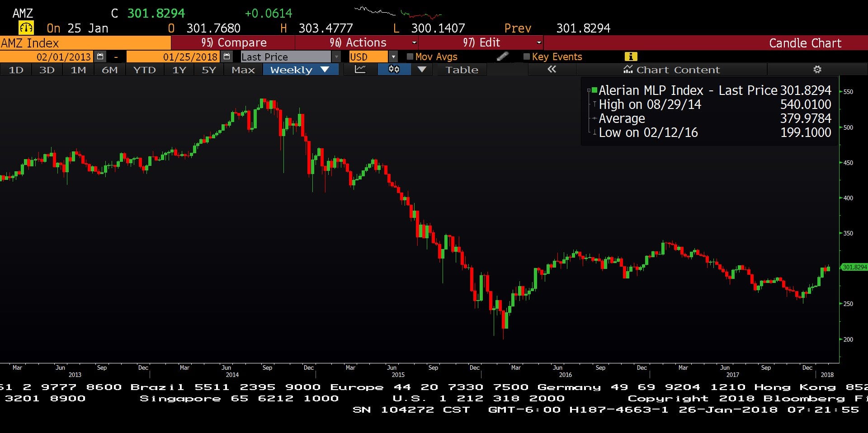Select the candle chart type icon
This screenshot has height=433, width=868.
[x=394, y=70]
